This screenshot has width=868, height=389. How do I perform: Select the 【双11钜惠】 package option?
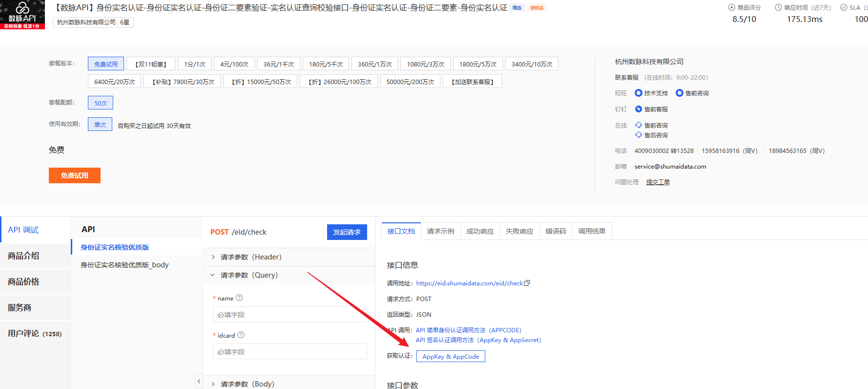[x=151, y=64]
